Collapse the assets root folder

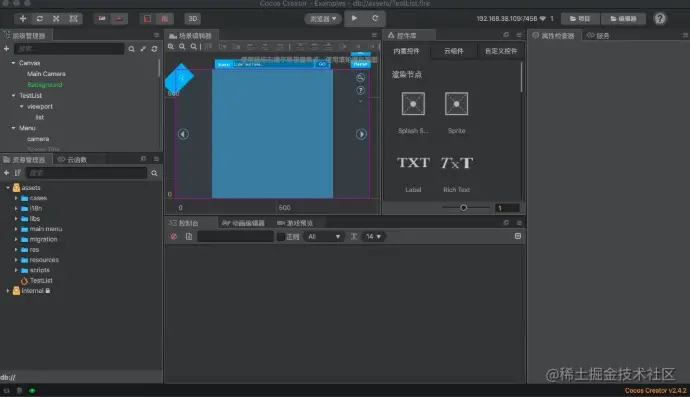point(8,187)
